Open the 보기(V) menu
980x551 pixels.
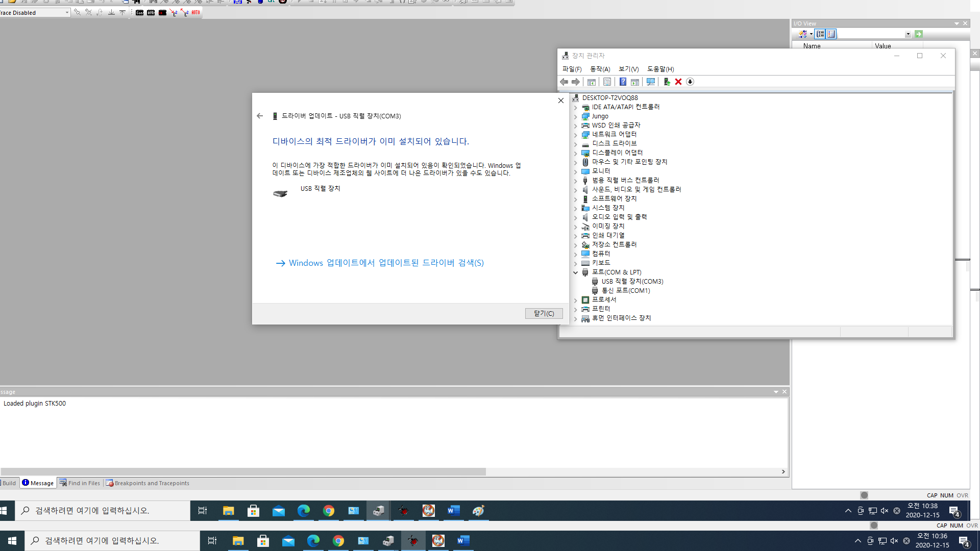pyautogui.click(x=628, y=69)
